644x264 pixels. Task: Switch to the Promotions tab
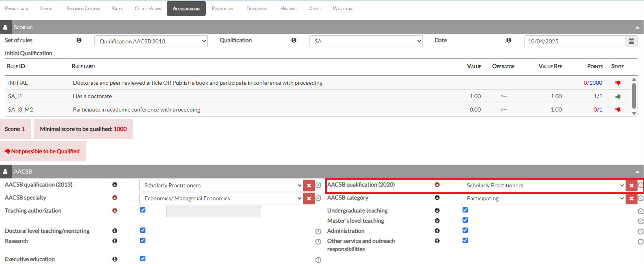tap(223, 9)
